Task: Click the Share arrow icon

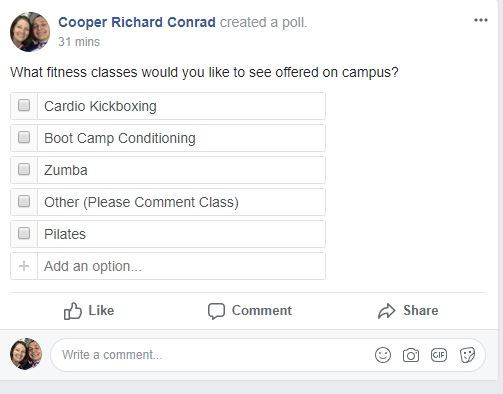Action: pyautogui.click(x=386, y=311)
